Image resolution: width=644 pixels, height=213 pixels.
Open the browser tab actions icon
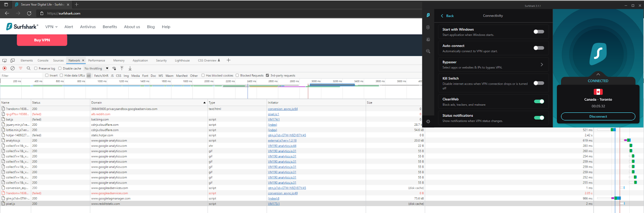point(6,4)
